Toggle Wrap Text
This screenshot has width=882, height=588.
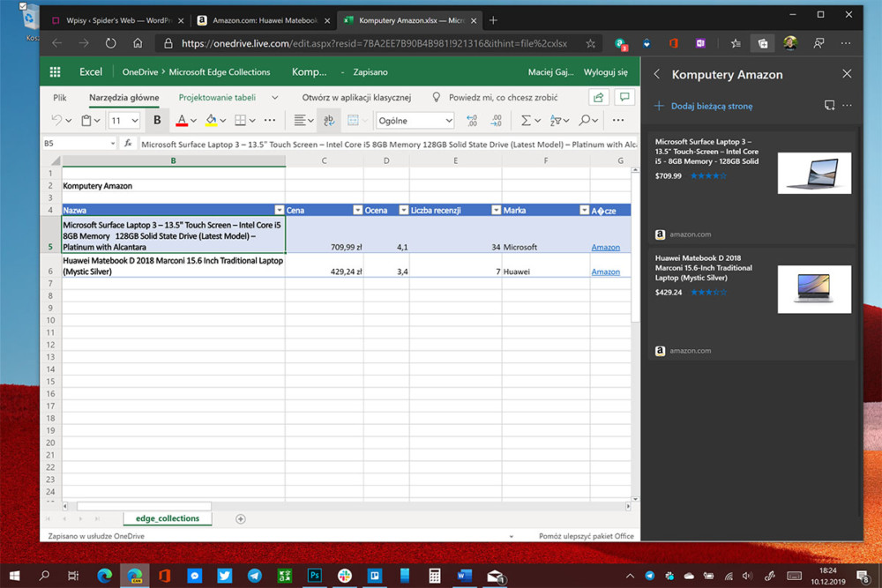tap(329, 120)
